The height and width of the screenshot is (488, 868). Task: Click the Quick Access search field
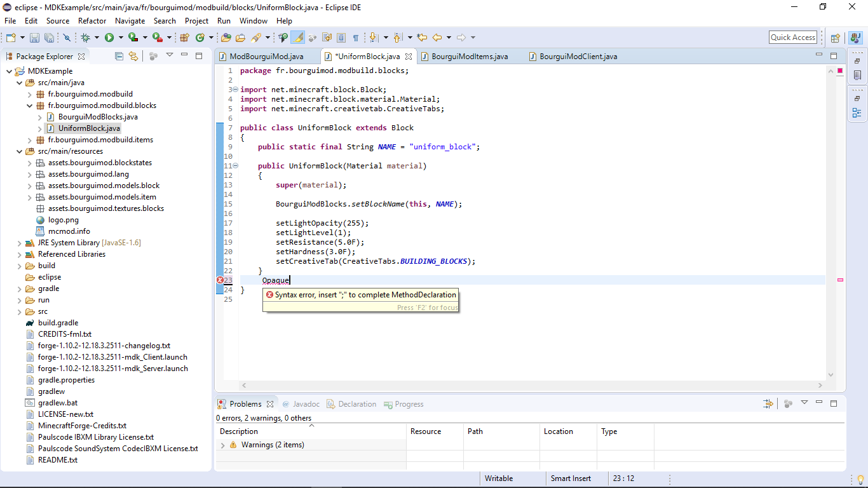pos(792,37)
